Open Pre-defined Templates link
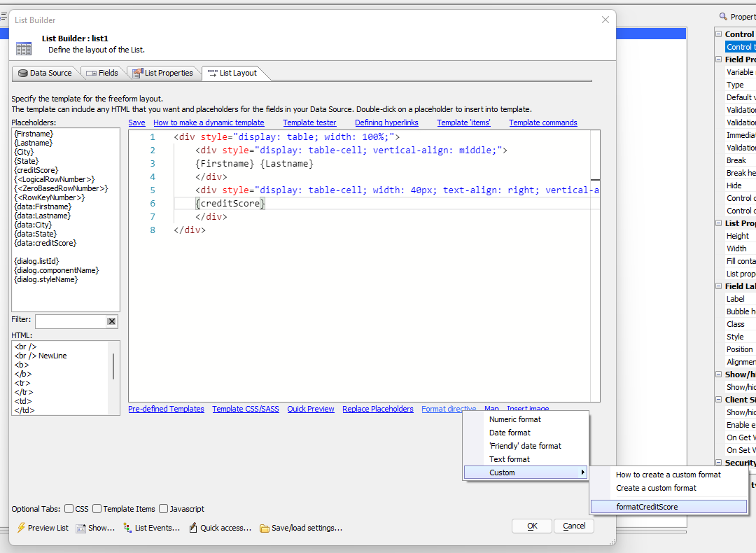756x553 pixels. pos(166,409)
